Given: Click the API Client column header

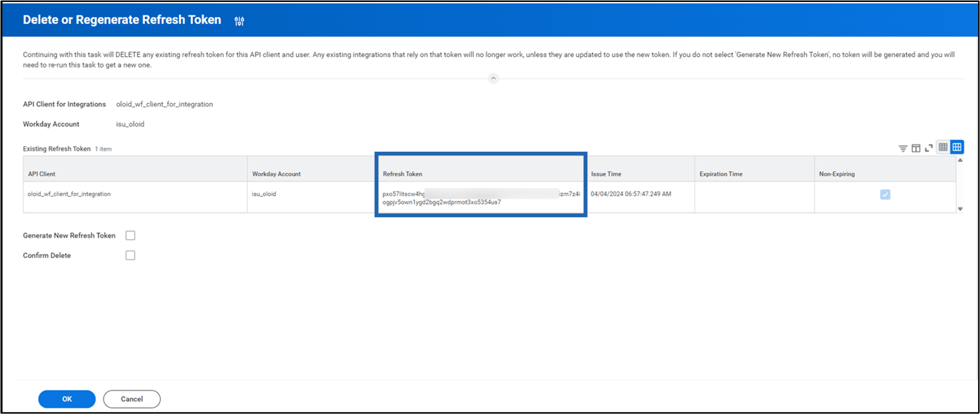Looking at the screenshot, I should (x=135, y=169).
